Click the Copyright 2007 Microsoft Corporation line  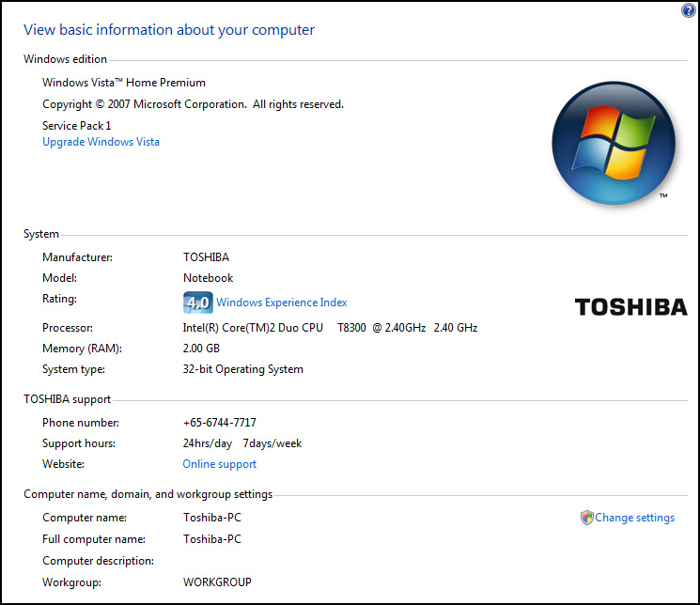pos(193,104)
